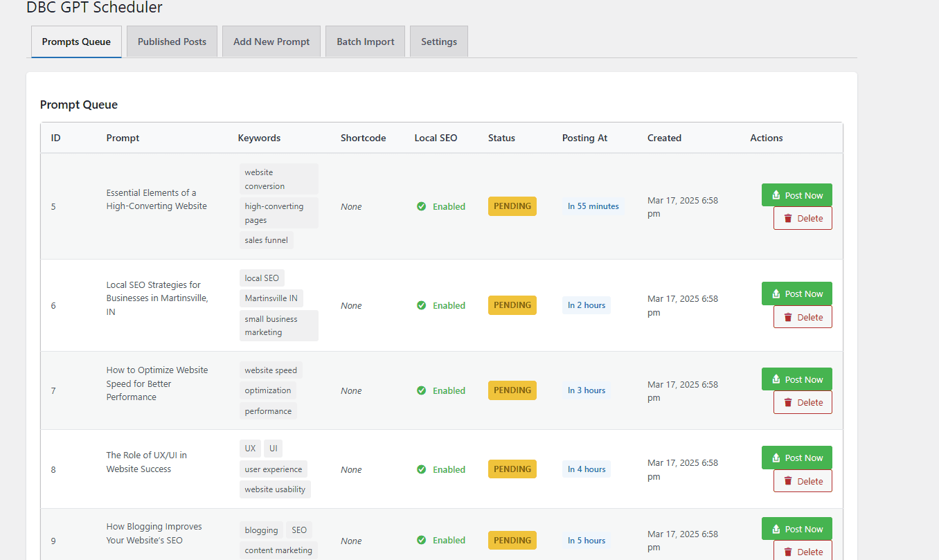Open the Batch Import tab
939x560 pixels.
[x=366, y=42]
